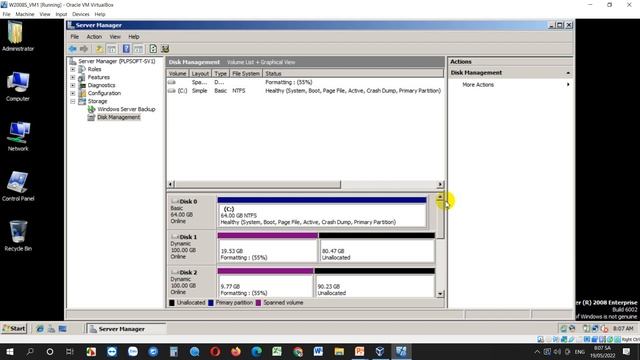Open the File menu in Server Manager
This screenshot has height=360, width=640.
(x=75, y=37)
